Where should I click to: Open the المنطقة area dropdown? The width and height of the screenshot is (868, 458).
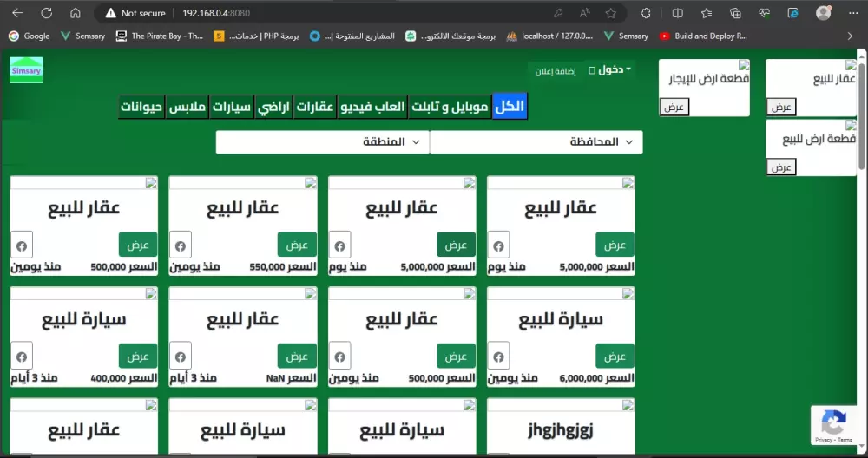pyautogui.click(x=322, y=142)
